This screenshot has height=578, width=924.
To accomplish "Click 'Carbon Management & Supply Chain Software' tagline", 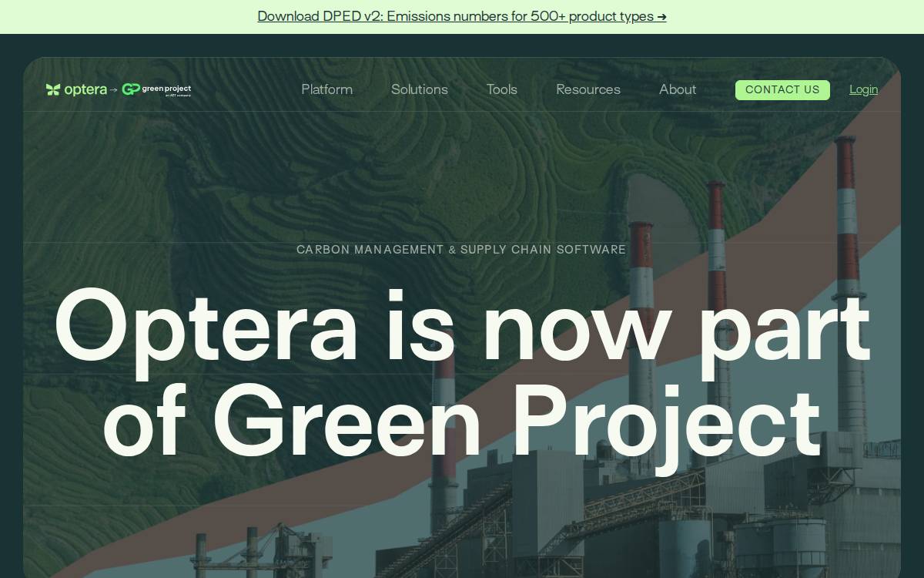I will tap(461, 250).
